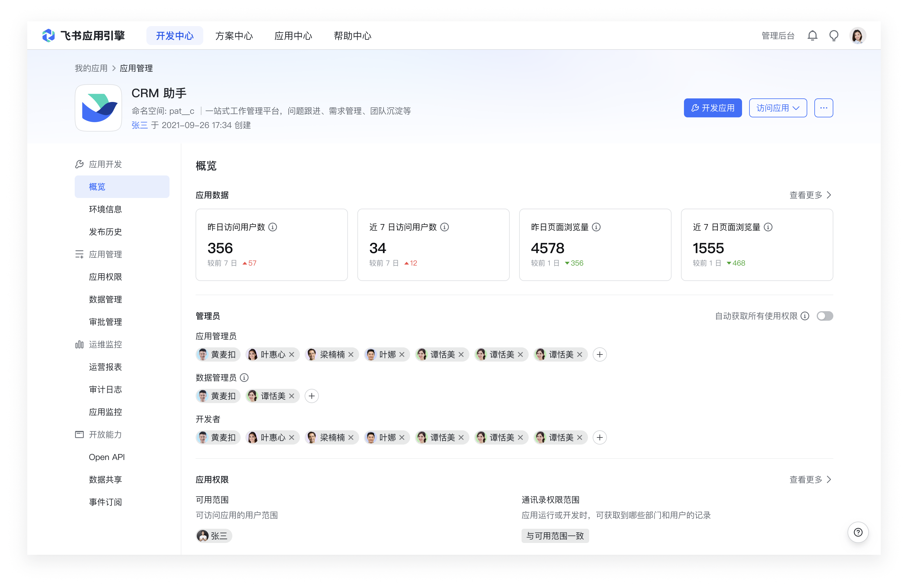The image size is (908, 588).
Task: Click 黄麦扣 chip in 数据管理员
Action: pos(218,396)
